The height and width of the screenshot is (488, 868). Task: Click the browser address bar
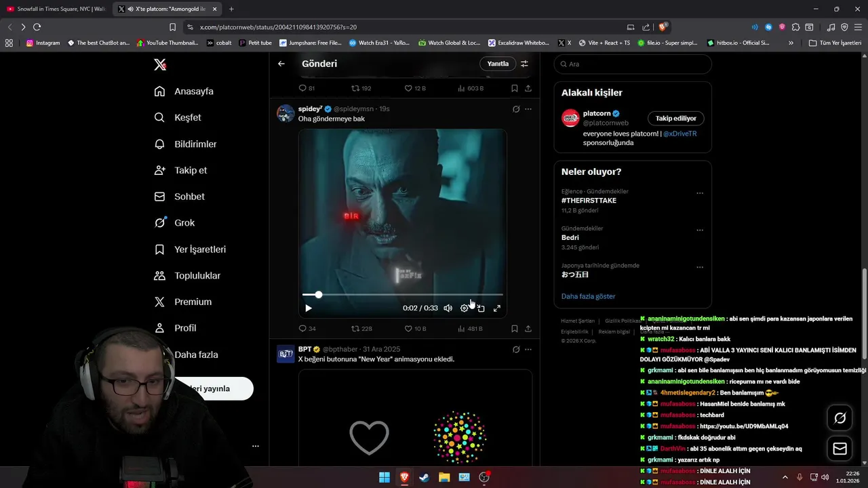(x=407, y=27)
